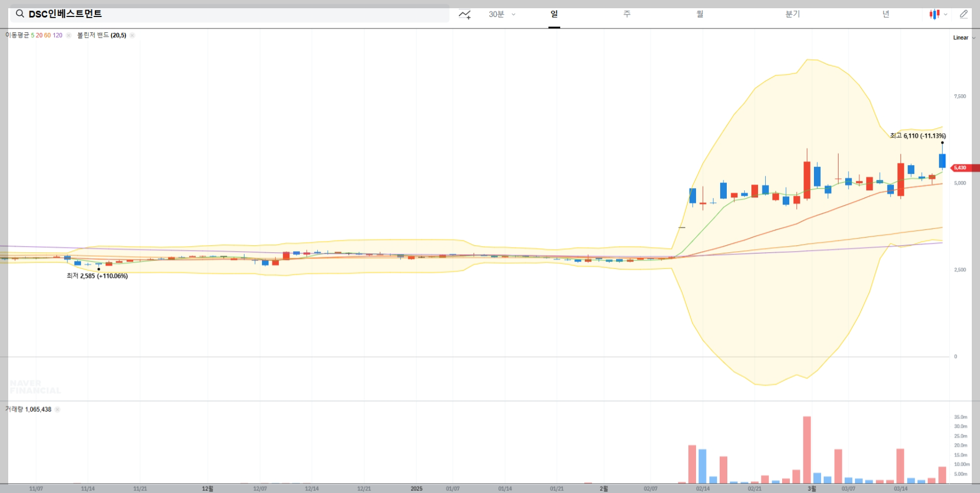This screenshot has height=493, width=980.
Task: Open 이동평균 moving average settings label
Action: [34, 35]
